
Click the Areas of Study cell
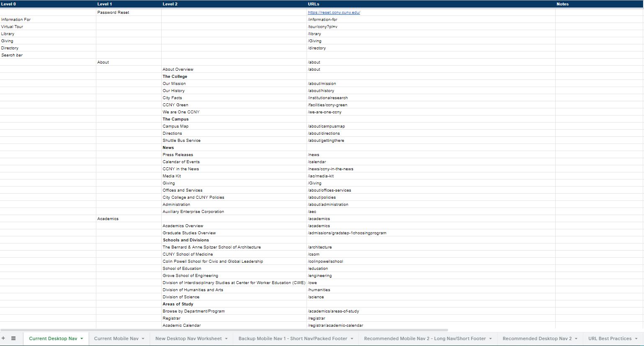tap(234, 304)
